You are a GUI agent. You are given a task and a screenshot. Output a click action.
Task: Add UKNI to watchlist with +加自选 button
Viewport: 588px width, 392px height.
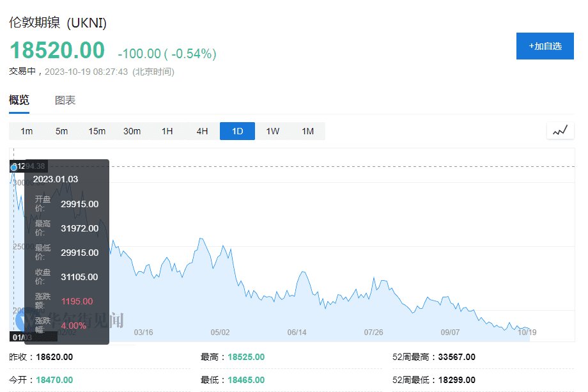[x=545, y=46]
